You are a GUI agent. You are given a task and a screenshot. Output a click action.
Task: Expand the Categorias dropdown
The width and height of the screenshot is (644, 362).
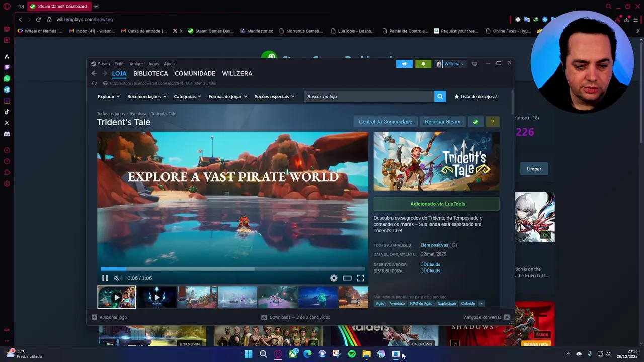click(x=187, y=96)
